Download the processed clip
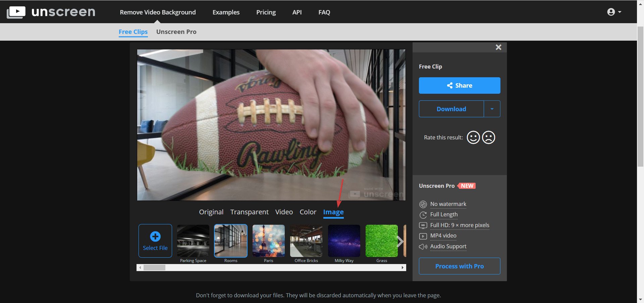This screenshot has height=303, width=644. pyautogui.click(x=451, y=109)
